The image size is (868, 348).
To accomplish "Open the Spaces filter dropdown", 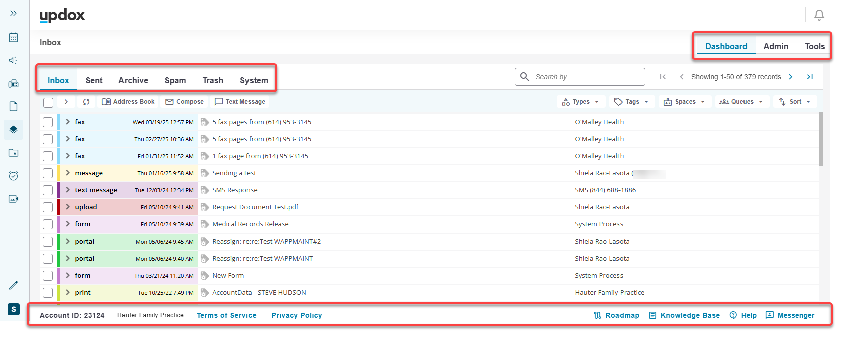I will (x=685, y=102).
